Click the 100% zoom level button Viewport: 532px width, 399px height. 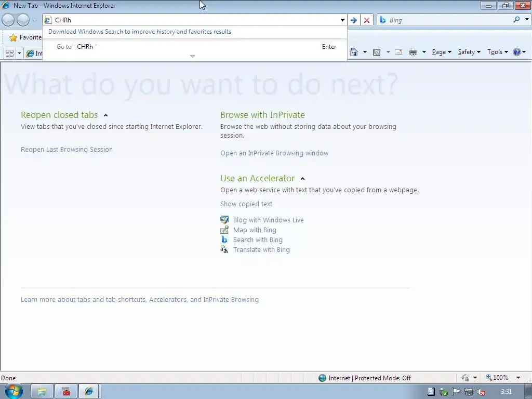click(x=497, y=378)
